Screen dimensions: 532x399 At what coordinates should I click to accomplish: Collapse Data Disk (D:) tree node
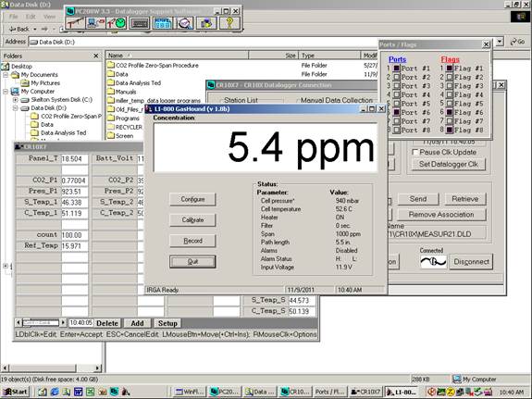pos(16,108)
